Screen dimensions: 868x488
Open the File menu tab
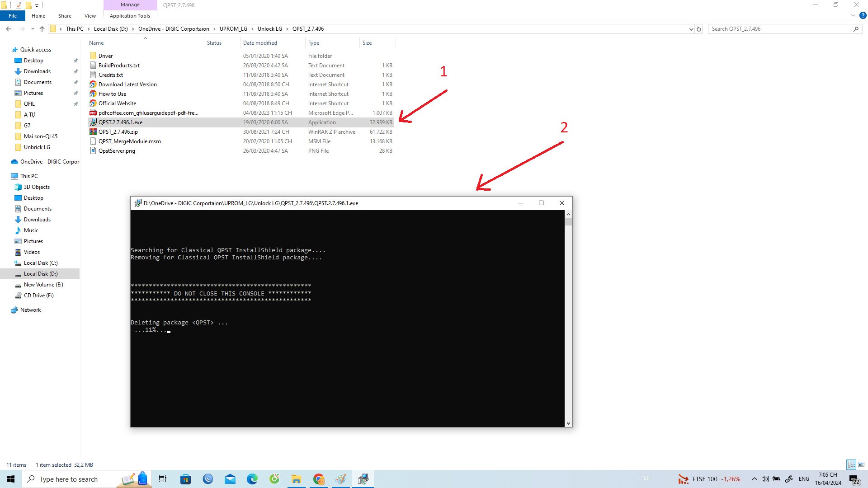[x=13, y=16]
